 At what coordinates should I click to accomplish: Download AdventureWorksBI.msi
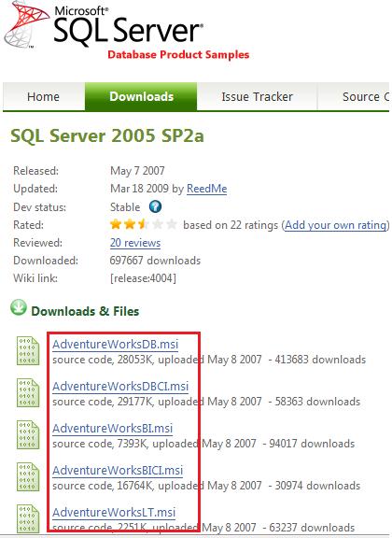[113, 428]
